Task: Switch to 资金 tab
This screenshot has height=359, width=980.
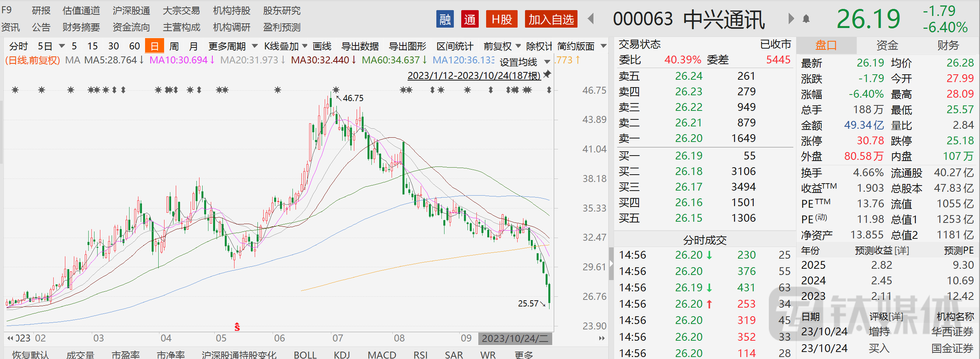Action: pos(887,46)
